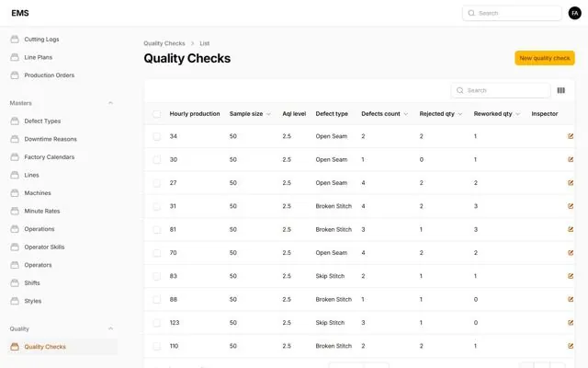Check the row with hourly production 110
The height and width of the screenshot is (368, 588).
point(157,346)
